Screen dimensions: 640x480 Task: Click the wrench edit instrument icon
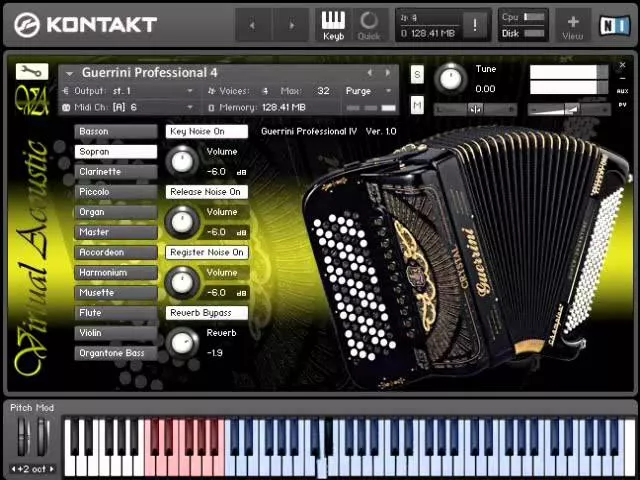pos(31,71)
